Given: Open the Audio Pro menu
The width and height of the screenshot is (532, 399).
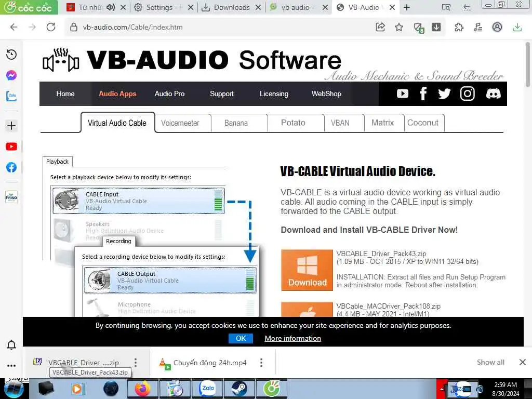Looking at the screenshot, I should 170,94.
